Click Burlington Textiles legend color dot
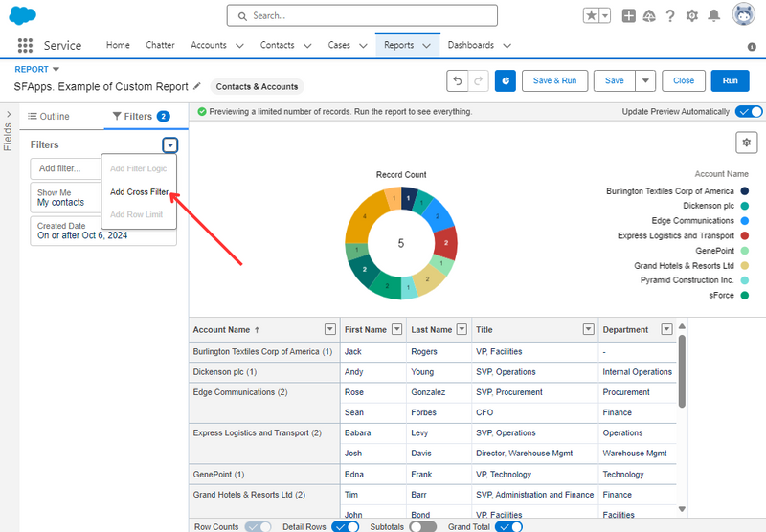The image size is (766, 532). coord(745,190)
